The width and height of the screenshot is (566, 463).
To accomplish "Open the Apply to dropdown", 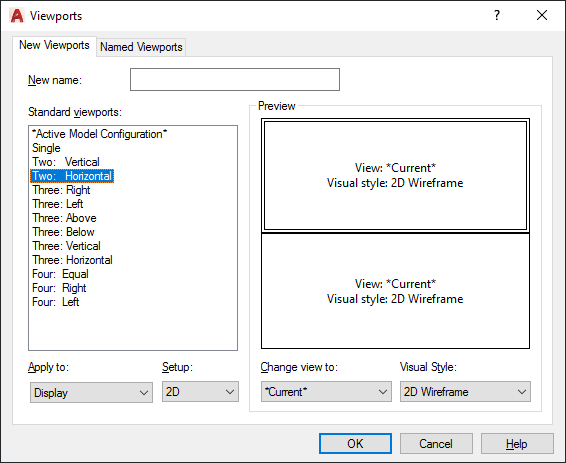I will point(91,392).
